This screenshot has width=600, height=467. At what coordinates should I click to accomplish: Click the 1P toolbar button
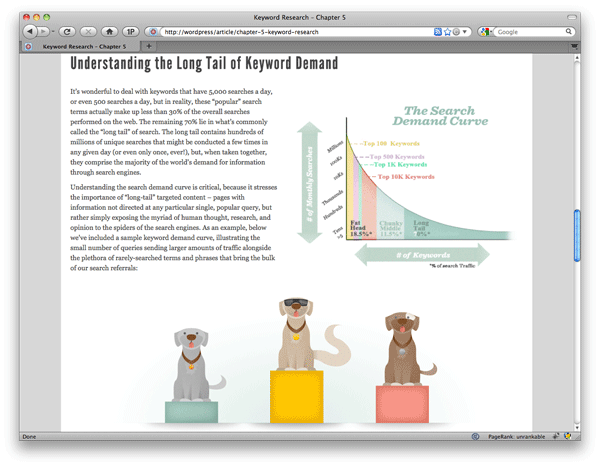tap(130, 32)
